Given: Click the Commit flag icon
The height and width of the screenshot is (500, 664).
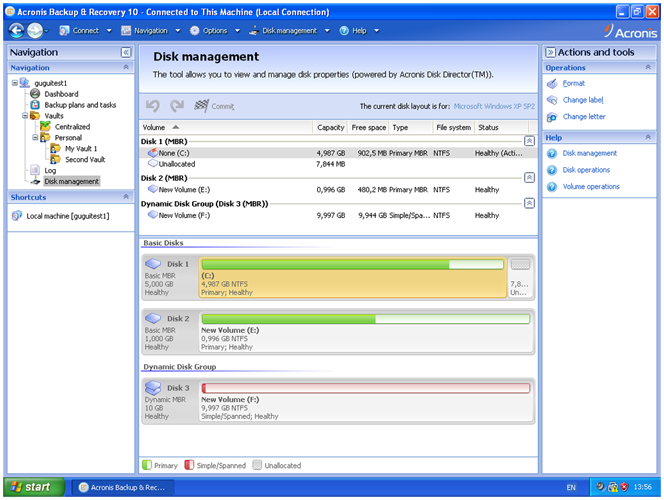Looking at the screenshot, I should (x=201, y=106).
